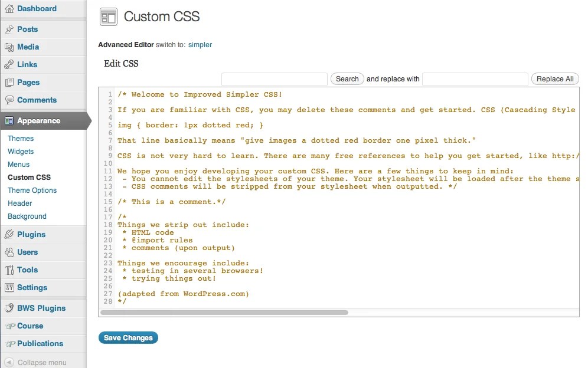Viewport: 588px width, 368px height.
Task: Select the Media library icon
Action: pyautogui.click(x=10, y=47)
